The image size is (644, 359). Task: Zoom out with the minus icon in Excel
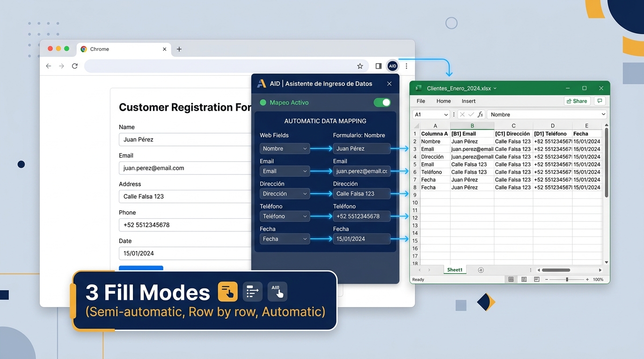pos(546,280)
